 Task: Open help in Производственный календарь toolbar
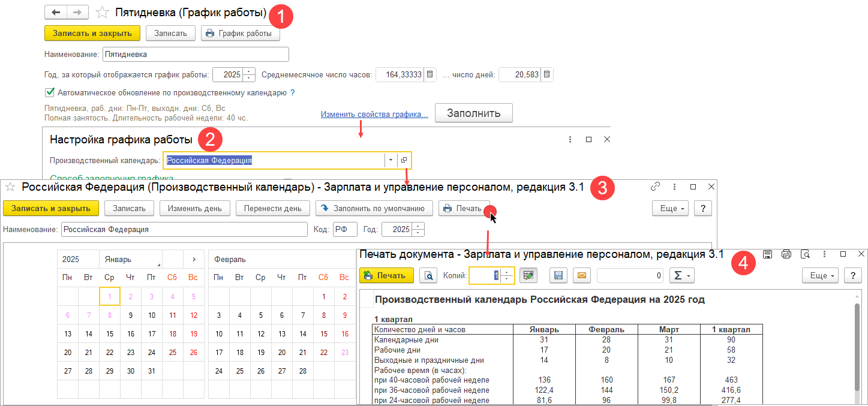pyautogui.click(x=702, y=208)
